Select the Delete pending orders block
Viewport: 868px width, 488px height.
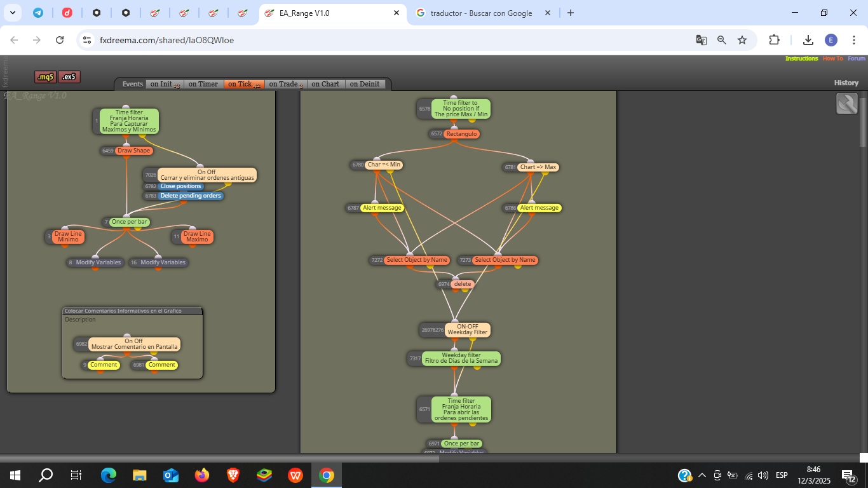pos(191,196)
